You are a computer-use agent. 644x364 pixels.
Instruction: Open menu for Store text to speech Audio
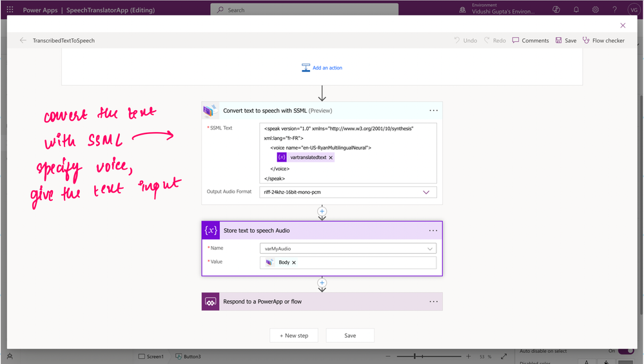[433, 230]
